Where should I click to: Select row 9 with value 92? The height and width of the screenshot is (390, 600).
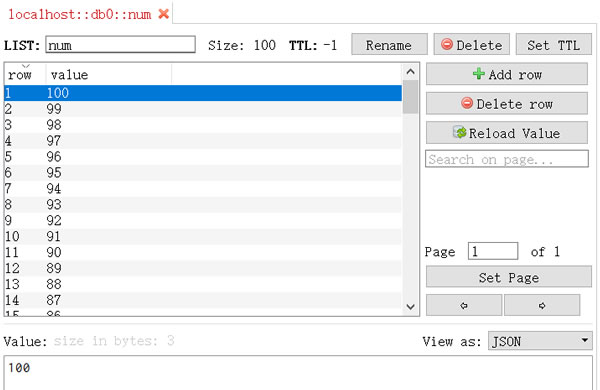click(x=203, y=220)
